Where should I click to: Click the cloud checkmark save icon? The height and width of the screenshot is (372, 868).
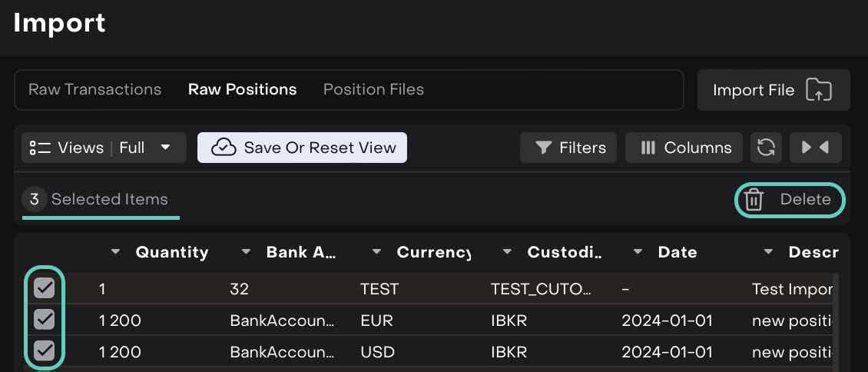[224, 148]
